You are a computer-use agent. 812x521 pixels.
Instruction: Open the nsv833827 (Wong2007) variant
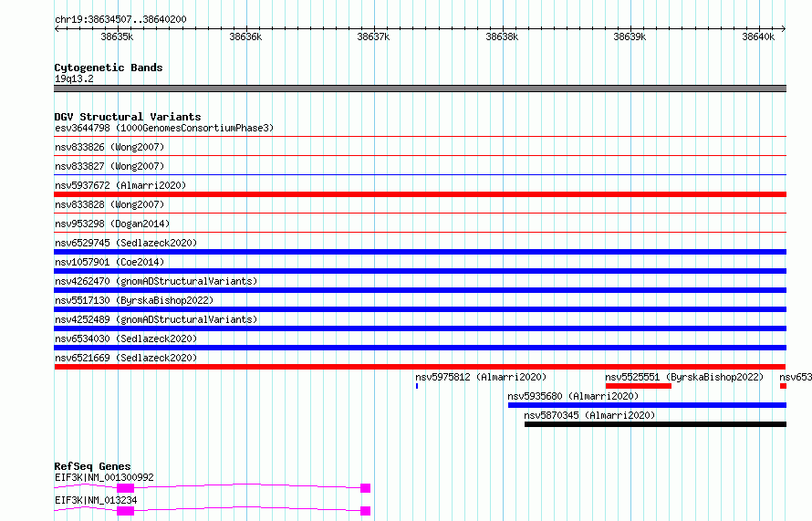(109, 166)
